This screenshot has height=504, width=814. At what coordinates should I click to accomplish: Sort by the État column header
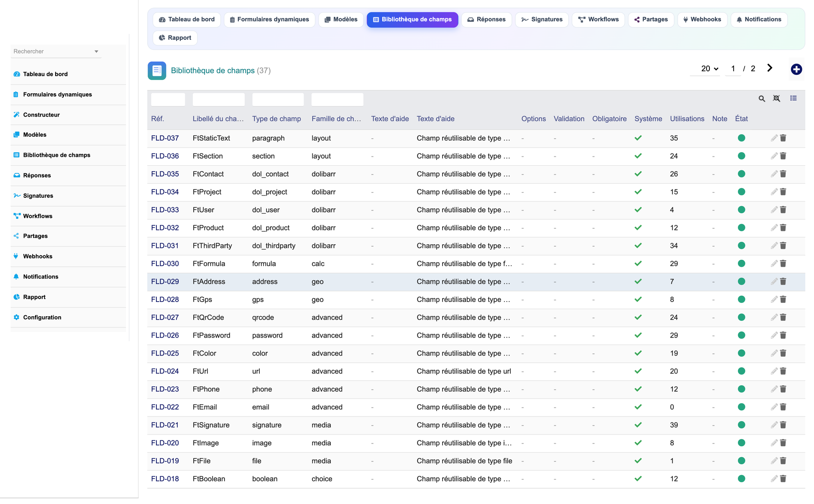pyautogui.click(x=741, y=119)
